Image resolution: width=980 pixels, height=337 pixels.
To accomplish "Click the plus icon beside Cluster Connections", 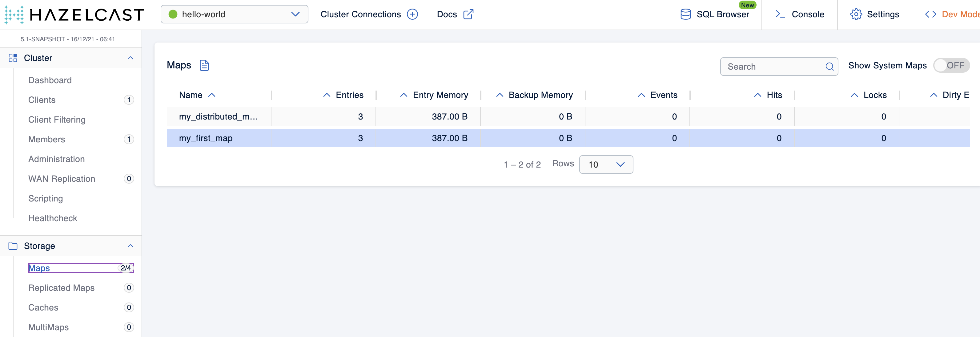I will pyautogui.click(x=412, y=14).
